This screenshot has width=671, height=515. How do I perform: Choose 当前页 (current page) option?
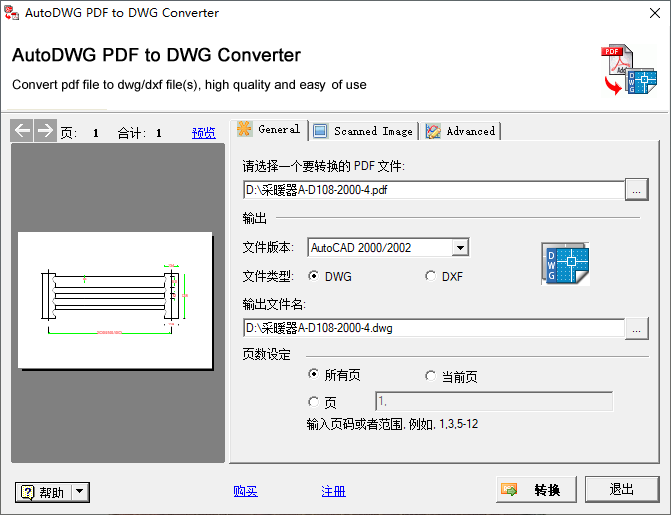point(430,376)
